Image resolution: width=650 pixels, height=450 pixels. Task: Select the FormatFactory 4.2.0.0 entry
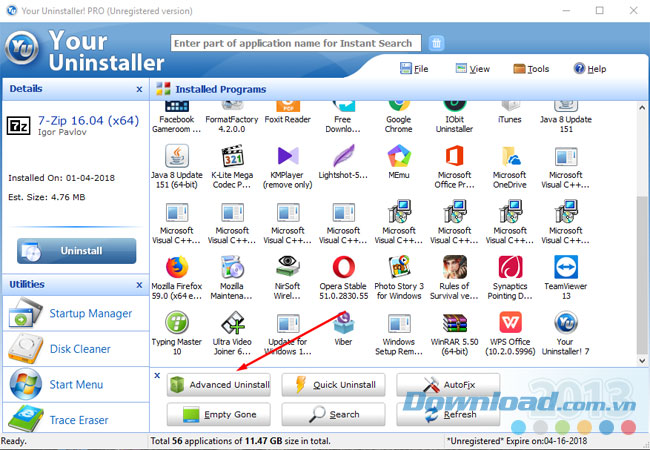[x=232, y=118]
